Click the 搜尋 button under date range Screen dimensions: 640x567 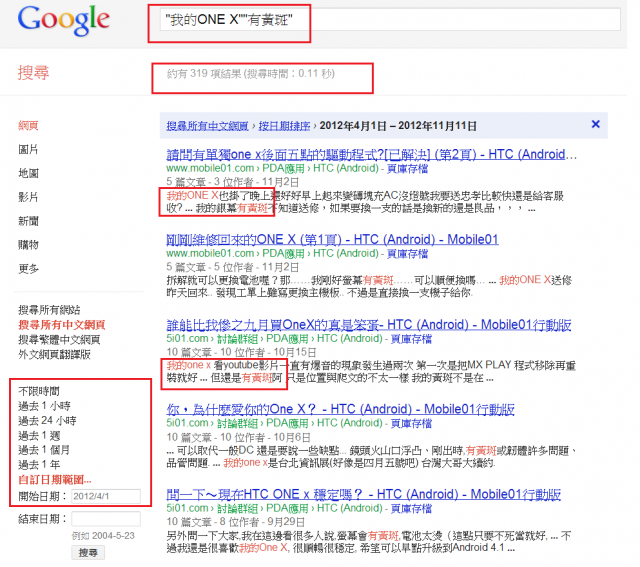(88, 553)
